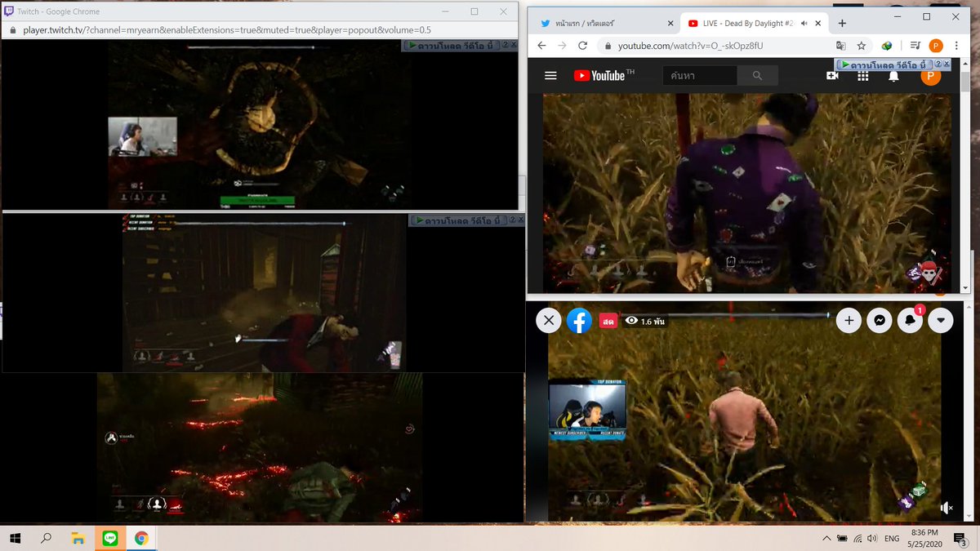The image size is (980, 551).
Task: Click the Twitch popout address bar URL
Action: (x=227, y=29)
